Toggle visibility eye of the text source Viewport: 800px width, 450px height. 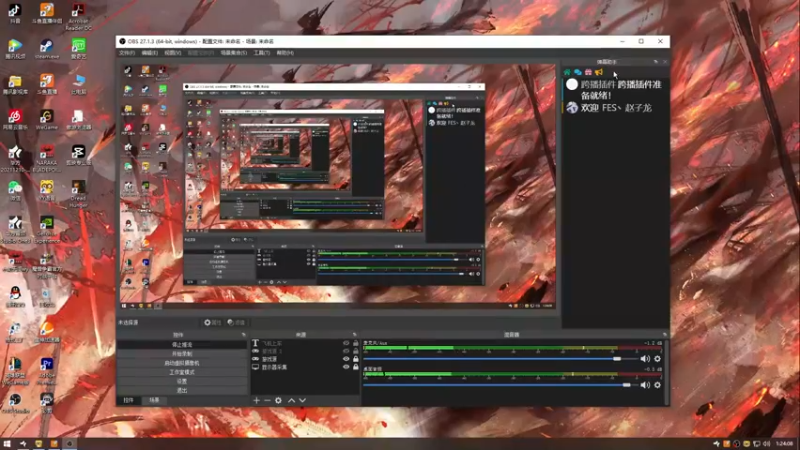[346, 343]
